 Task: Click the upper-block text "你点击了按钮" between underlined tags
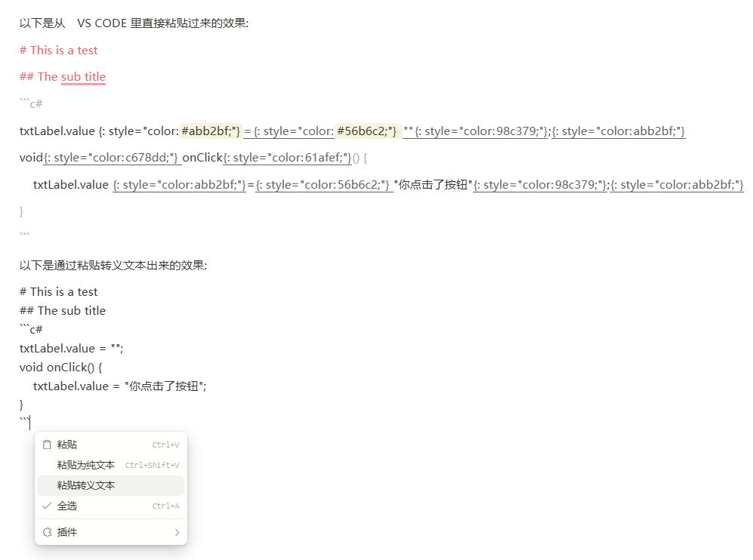tap(434, 185)
